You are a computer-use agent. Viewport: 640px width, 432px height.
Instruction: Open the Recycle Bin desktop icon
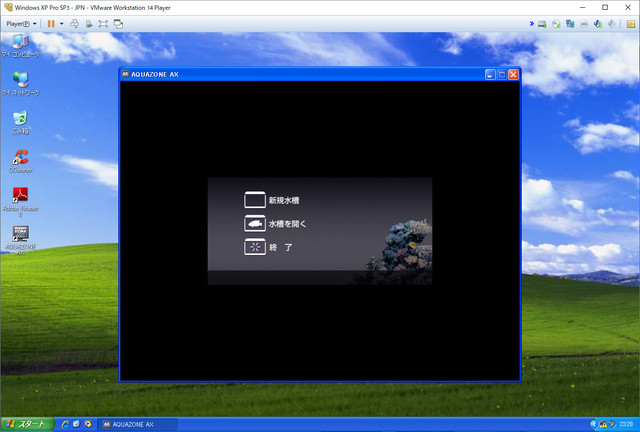click(20, 122)
